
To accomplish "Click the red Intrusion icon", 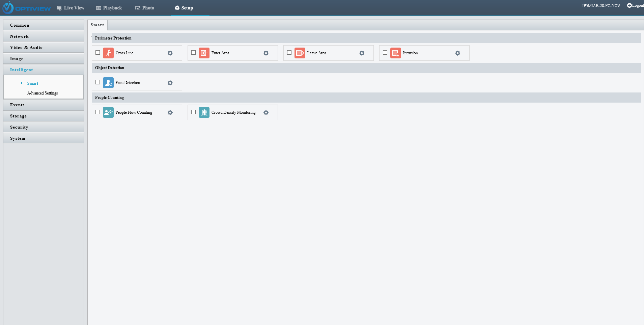I will [x=395, y=53].
